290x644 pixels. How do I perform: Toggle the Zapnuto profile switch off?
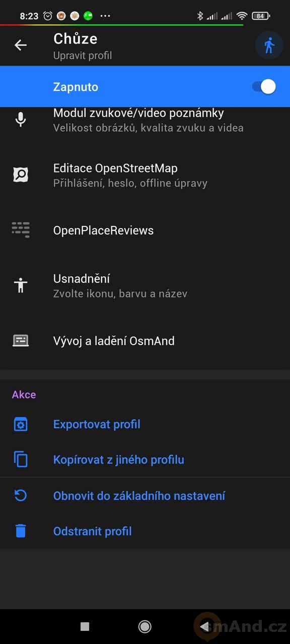pyautogui.click(x=264, y=87)
